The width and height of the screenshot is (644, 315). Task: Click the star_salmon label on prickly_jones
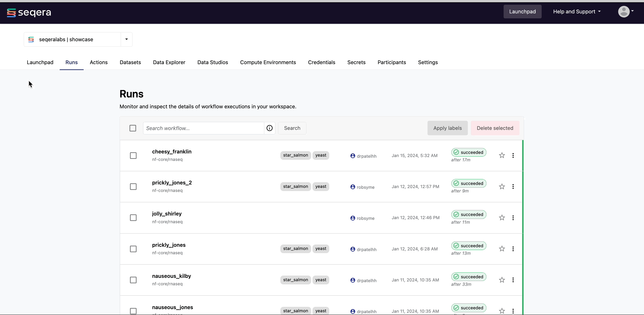pos(295,249)
